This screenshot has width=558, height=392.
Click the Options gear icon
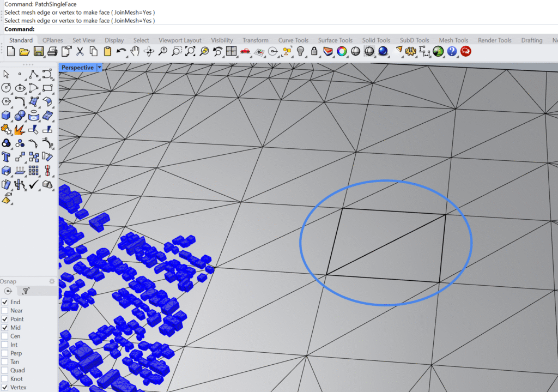pyautogui.click(x=410, y=51)
